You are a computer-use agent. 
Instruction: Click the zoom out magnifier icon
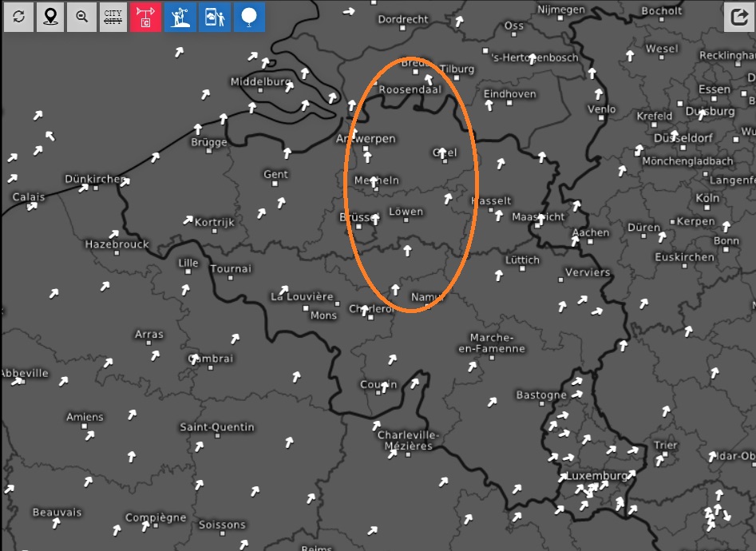tap(81, 17)
